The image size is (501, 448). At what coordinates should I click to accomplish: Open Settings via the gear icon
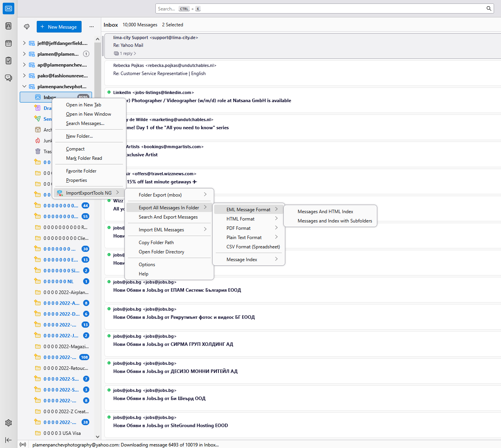9,423
